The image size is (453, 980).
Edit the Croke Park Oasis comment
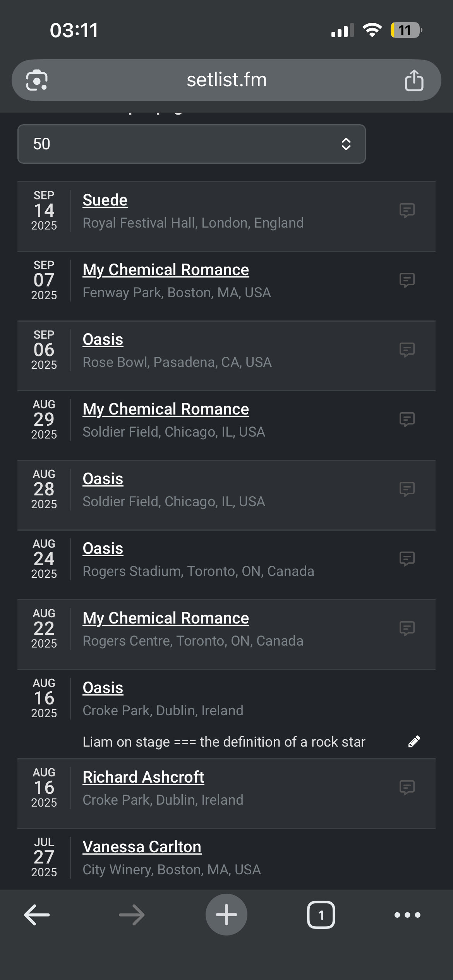(x=414, y=742)
